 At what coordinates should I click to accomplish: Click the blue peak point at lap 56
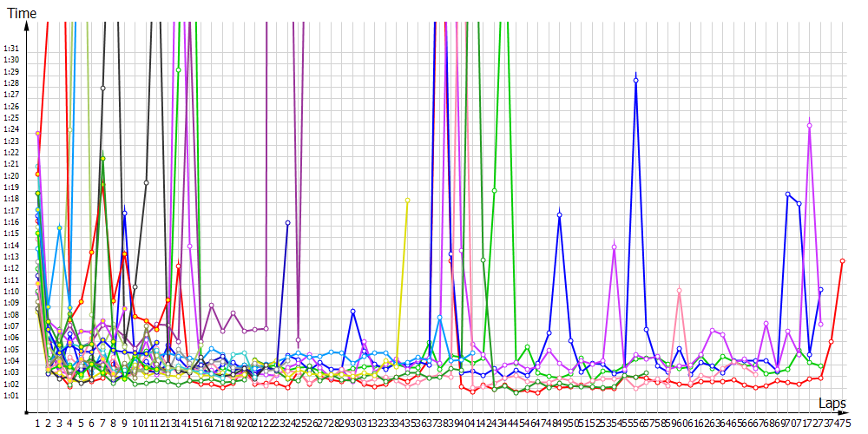[635, 81]
